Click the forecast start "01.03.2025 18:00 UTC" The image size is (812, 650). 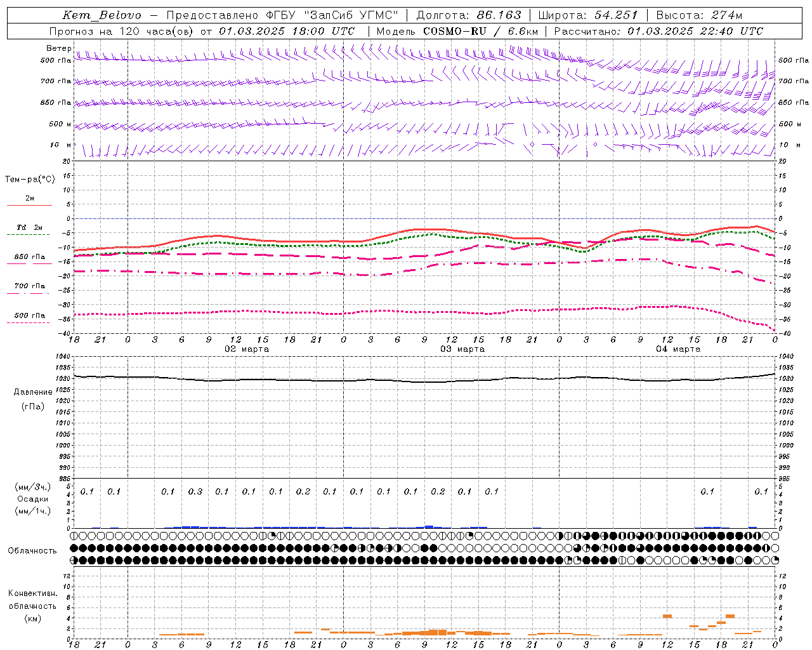click(287, 31)
